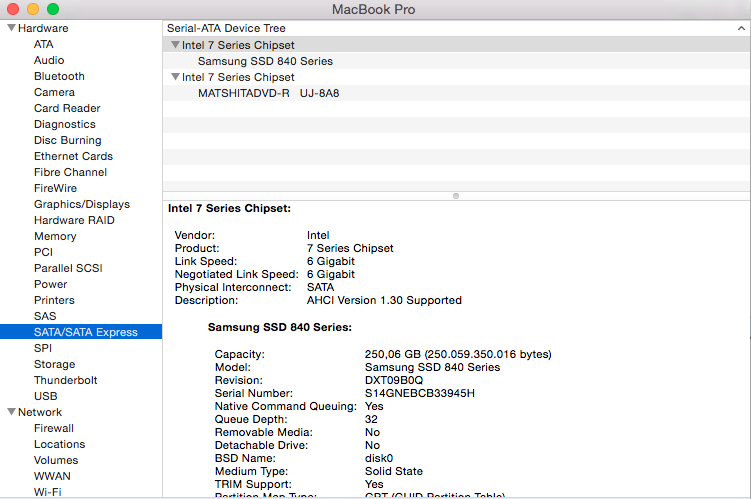Open the Card Reader category

pyautogui.click(x=67, y=108)
